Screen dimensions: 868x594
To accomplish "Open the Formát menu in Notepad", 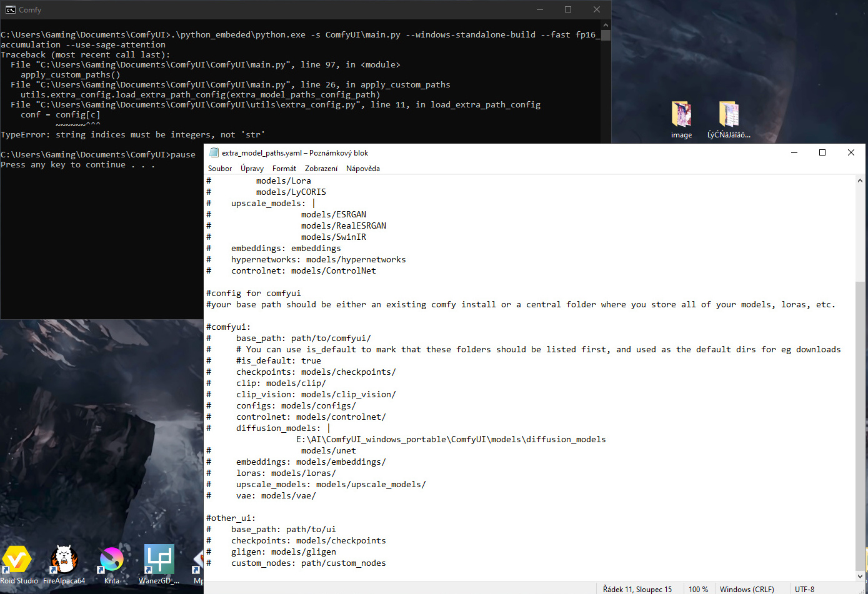I will pyautogui.click(x=284, y=169).
